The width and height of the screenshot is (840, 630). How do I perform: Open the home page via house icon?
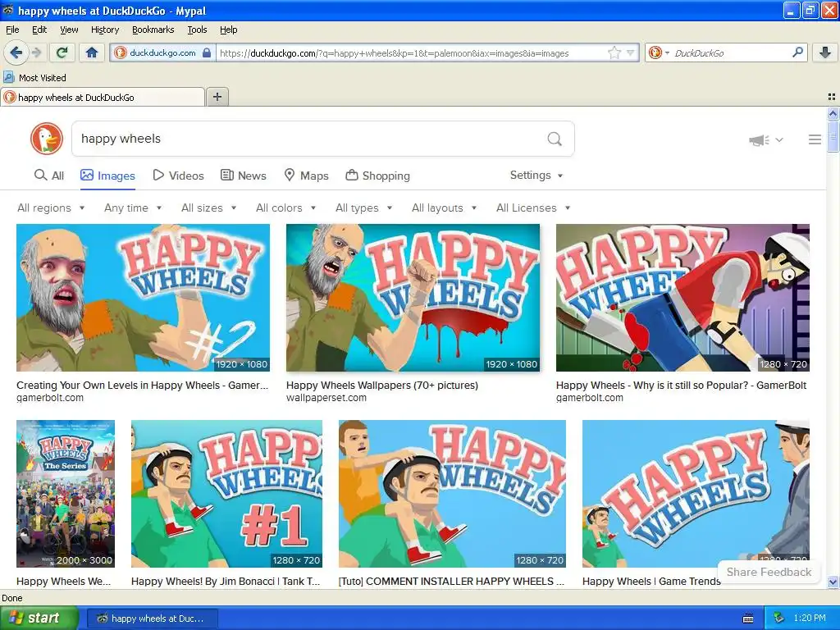click(92, 52)
